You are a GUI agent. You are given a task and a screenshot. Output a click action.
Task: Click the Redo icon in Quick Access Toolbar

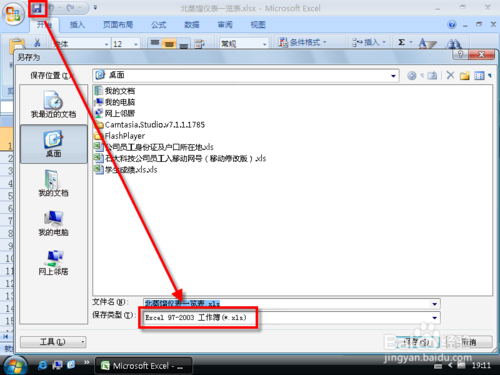(70, 8)
